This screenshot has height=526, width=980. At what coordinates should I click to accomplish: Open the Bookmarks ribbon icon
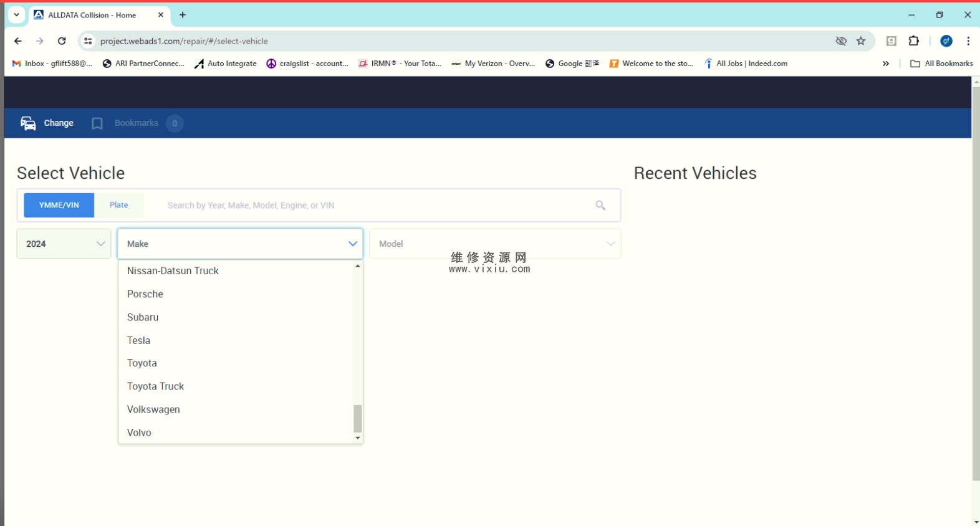tap(97, 123)
